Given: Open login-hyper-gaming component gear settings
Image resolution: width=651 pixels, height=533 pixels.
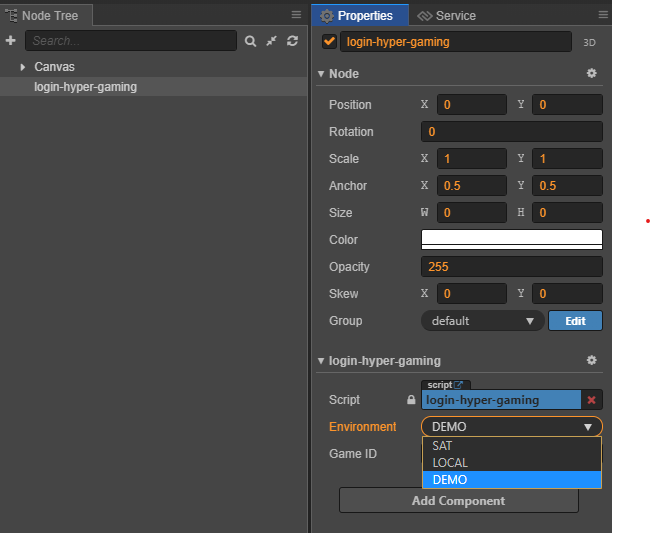Looking at the screenshot, I should coord(591,360).
